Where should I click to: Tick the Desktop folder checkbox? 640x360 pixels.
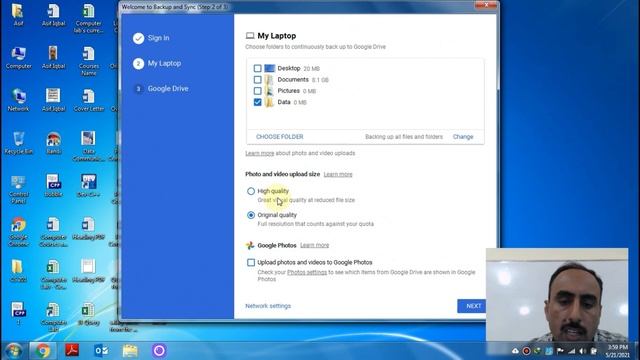tap(258, 68)
